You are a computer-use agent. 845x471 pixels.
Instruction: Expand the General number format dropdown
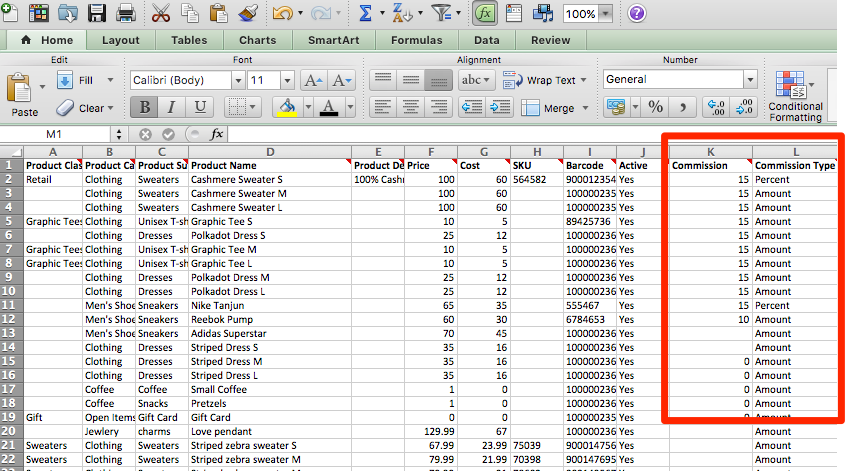749,80
